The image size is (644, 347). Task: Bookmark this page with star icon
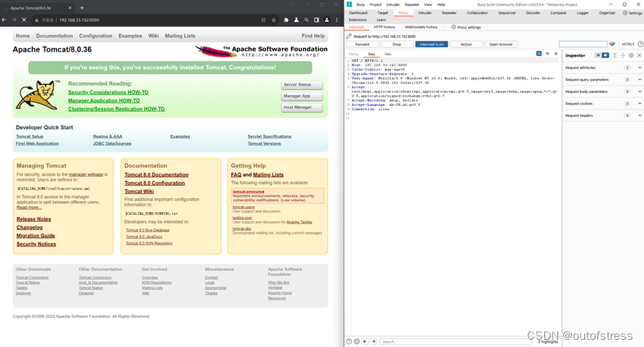point(273,20)
